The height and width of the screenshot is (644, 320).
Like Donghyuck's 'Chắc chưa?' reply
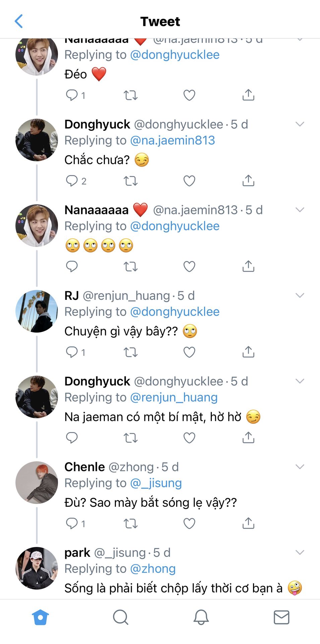coord(189,181)
